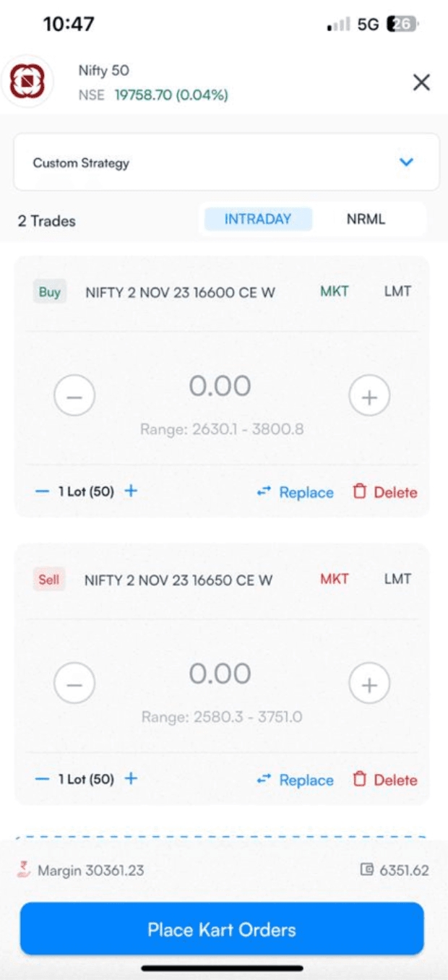This screenshot has width=448, height=980.
Task: Set 16650 CE sell order to LMT
Action: point(397,580)
